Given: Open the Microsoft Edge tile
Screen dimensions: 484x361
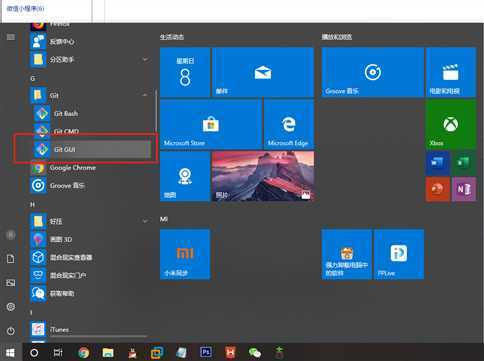Looking at the screenshot, I should pyautogui.click(x=289, y=124).
